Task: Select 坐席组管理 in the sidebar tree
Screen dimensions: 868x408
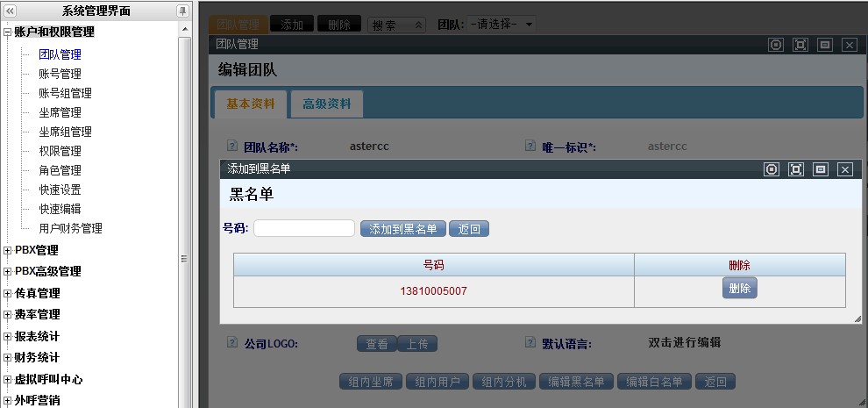Action: point(65,132)
